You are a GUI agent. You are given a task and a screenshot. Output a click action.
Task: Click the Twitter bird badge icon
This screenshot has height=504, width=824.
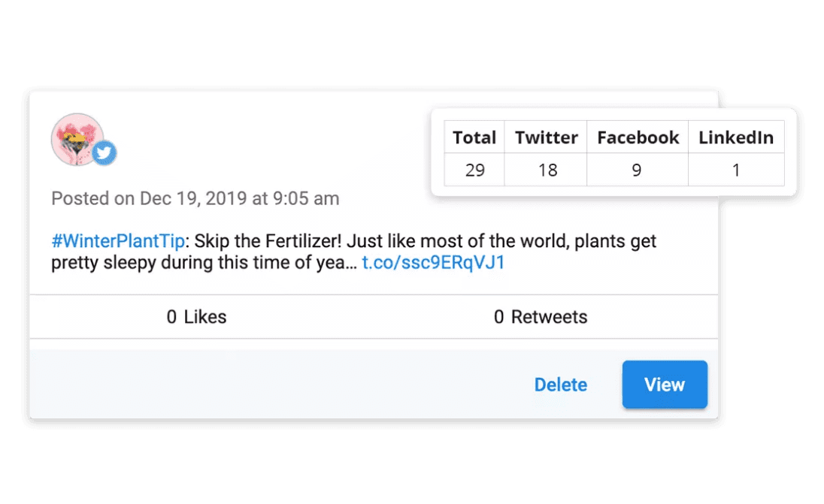tap(104, 152)
